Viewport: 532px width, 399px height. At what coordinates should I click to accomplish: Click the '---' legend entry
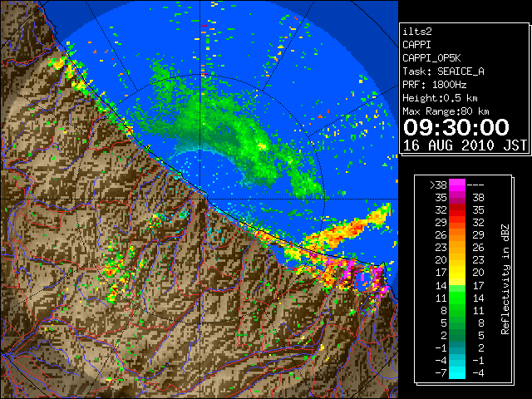[x=475, y=185]
